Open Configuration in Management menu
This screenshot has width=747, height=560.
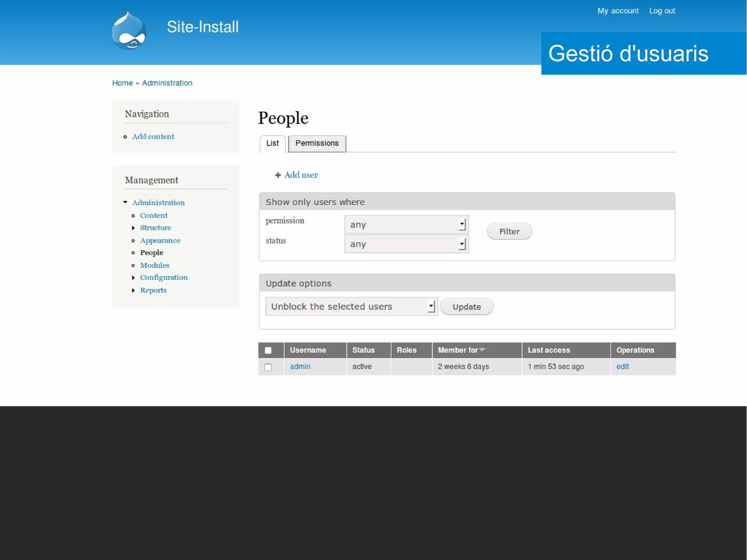[164, 277]
